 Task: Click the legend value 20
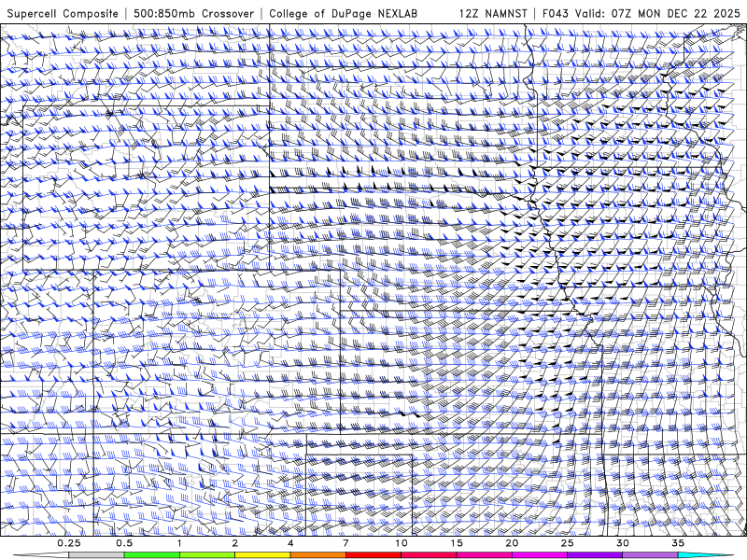point(512,543)
